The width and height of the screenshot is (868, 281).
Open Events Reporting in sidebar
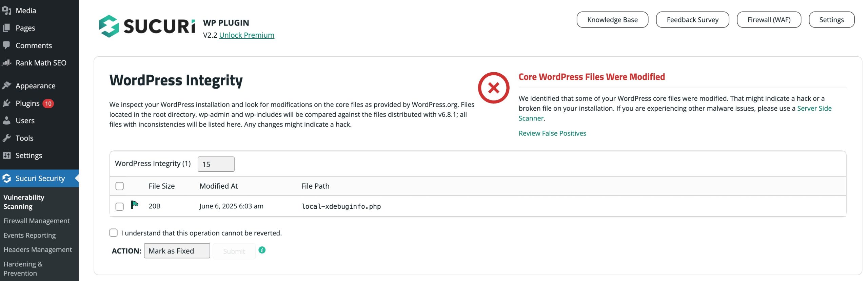(29, 235)
